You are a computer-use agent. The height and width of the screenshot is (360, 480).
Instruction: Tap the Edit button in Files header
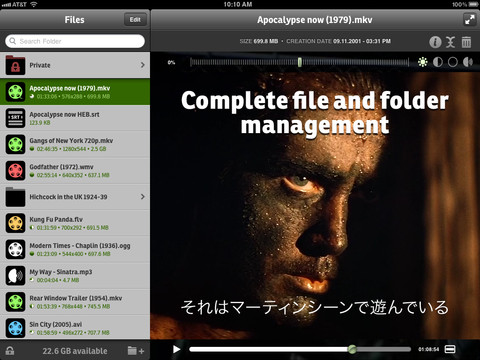tap(135, 20)
